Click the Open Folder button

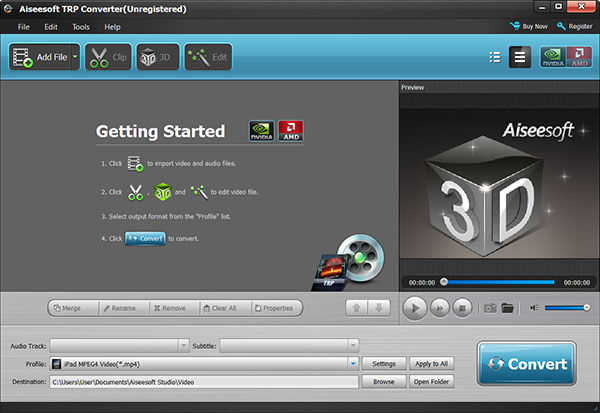(431, 382)
